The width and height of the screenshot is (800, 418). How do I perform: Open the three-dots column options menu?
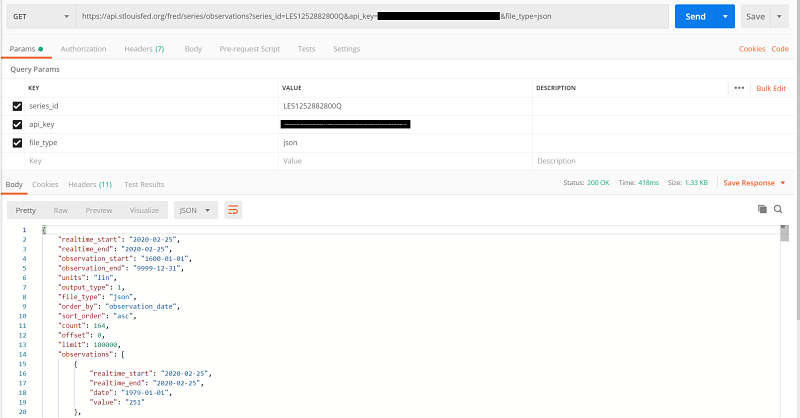pos(739,88)
